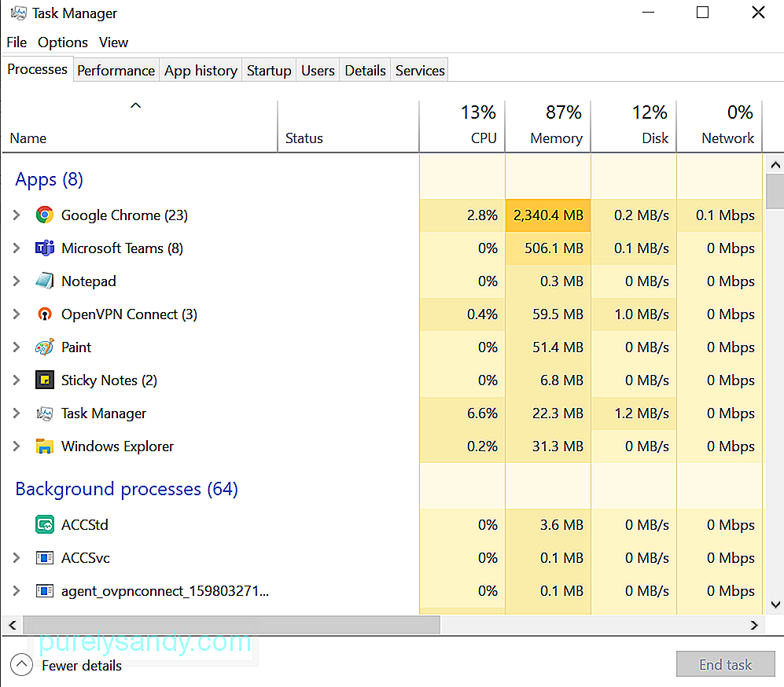
Task: Click the agent_ovpnconnect process icon
Action: point(45,591)
